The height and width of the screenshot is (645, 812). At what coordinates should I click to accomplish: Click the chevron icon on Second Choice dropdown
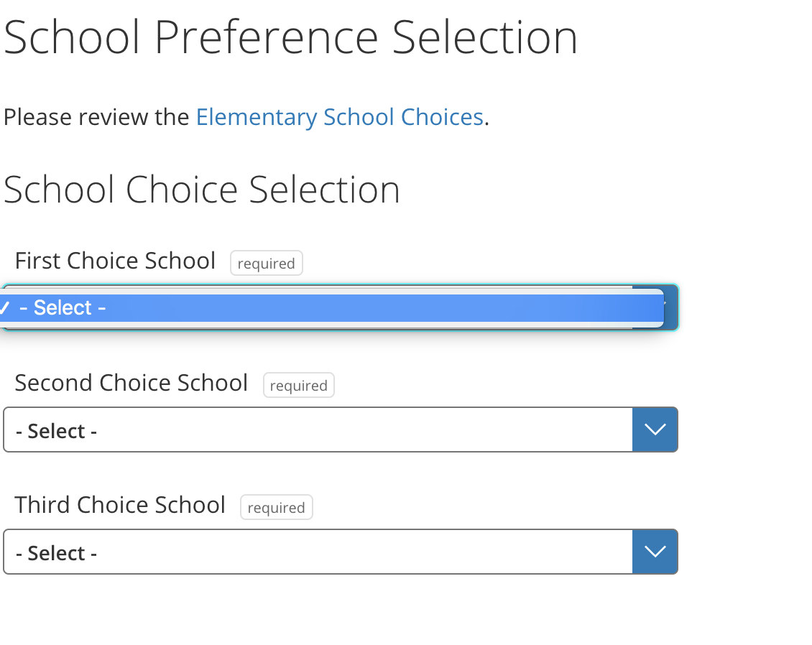point(655,430)
